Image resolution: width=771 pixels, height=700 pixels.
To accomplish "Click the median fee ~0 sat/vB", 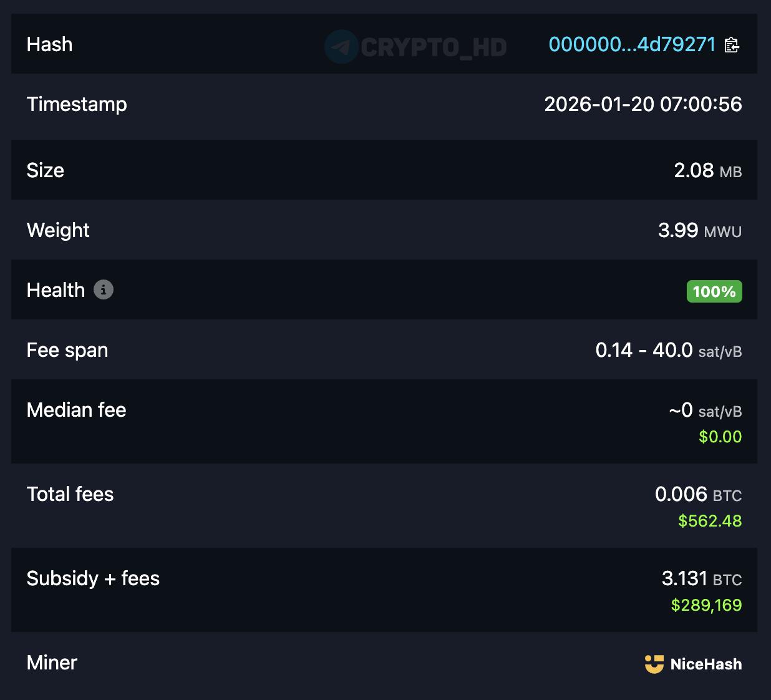I will (x=706, y=410).
